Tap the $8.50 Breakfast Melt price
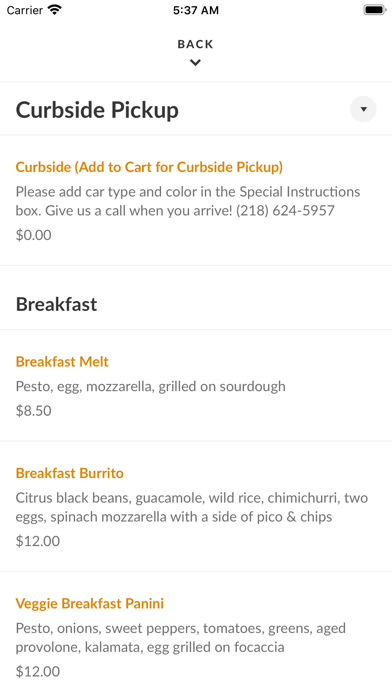Screen dimensions: 392x696 (34, 411)
